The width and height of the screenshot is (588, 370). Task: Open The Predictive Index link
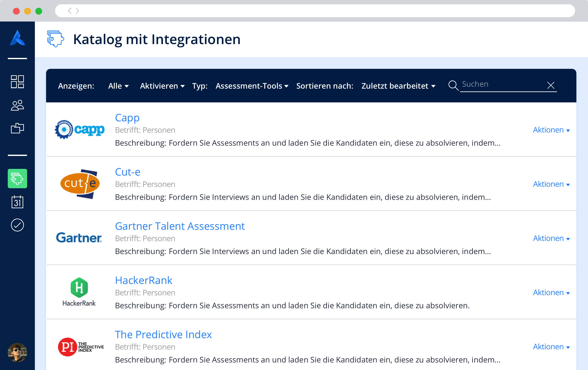[x=163, y=334]
